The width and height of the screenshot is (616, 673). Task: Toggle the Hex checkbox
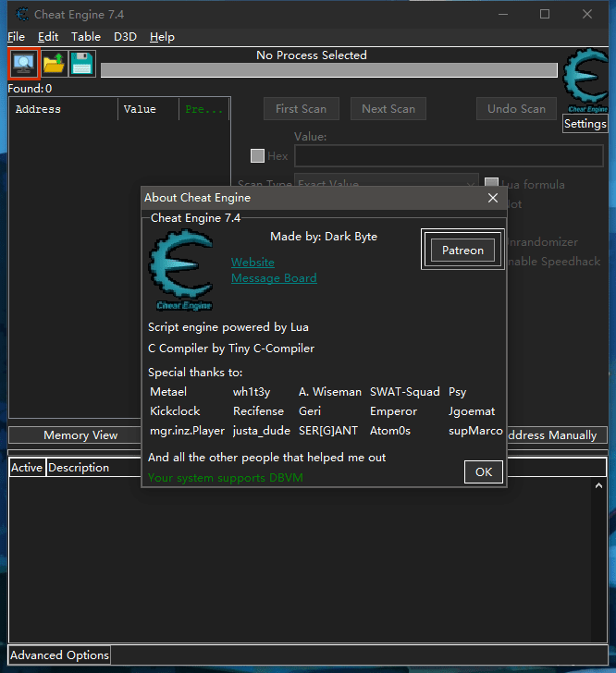click(x=257, y=156)
